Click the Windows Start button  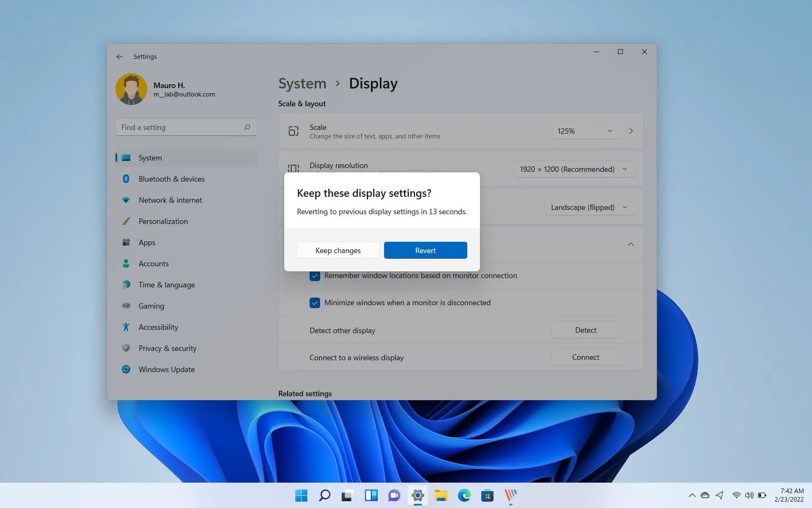(x=301, y=495)
